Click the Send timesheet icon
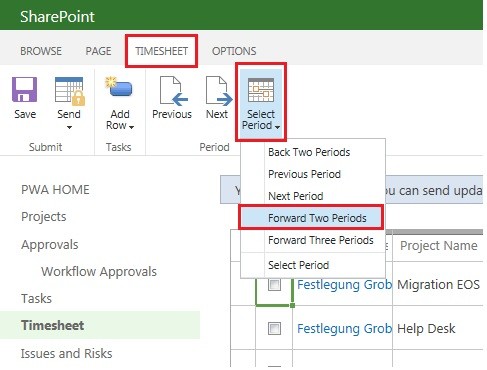487x370 pixels. 69,91
